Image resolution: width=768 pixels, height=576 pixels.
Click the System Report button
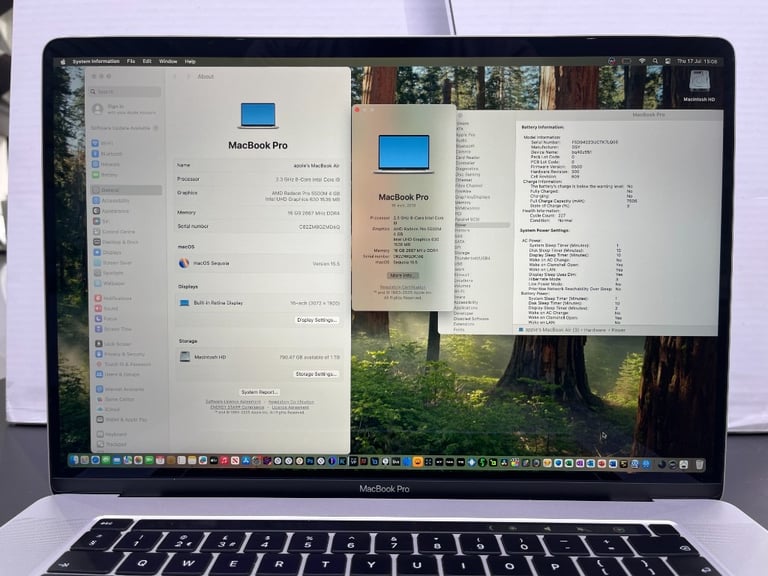[260, 392]
